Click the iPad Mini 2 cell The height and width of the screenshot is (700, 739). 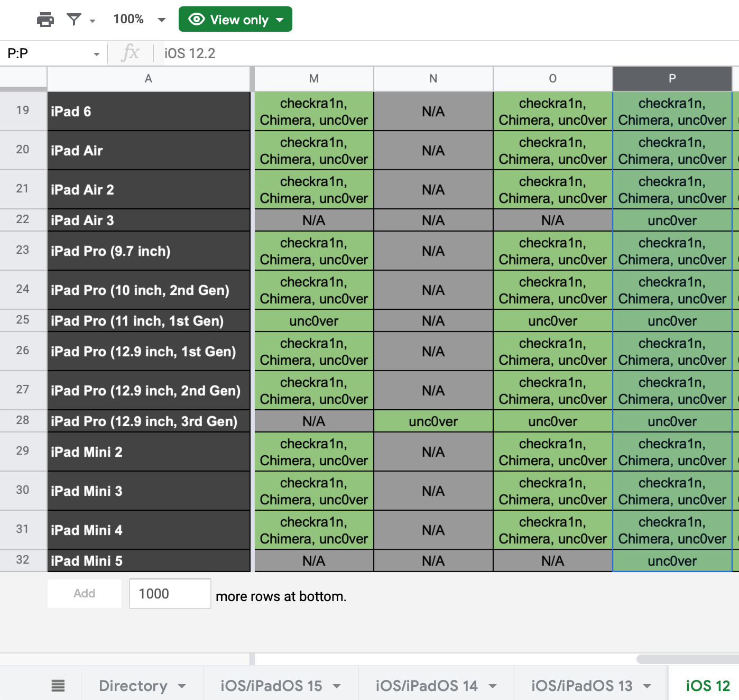149,452
